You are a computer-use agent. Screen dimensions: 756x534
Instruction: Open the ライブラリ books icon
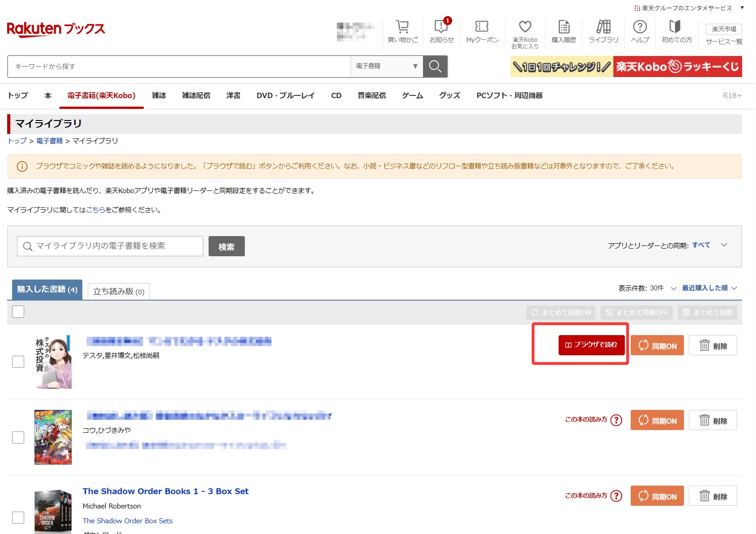pyautogui.click(x=603, y=28)
